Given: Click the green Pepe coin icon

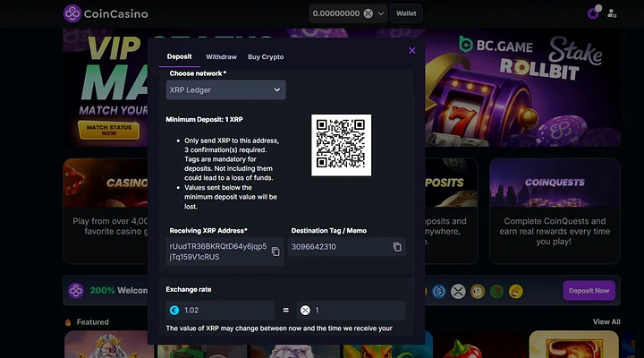Looking at the screenshot, I should coord(496,292).
